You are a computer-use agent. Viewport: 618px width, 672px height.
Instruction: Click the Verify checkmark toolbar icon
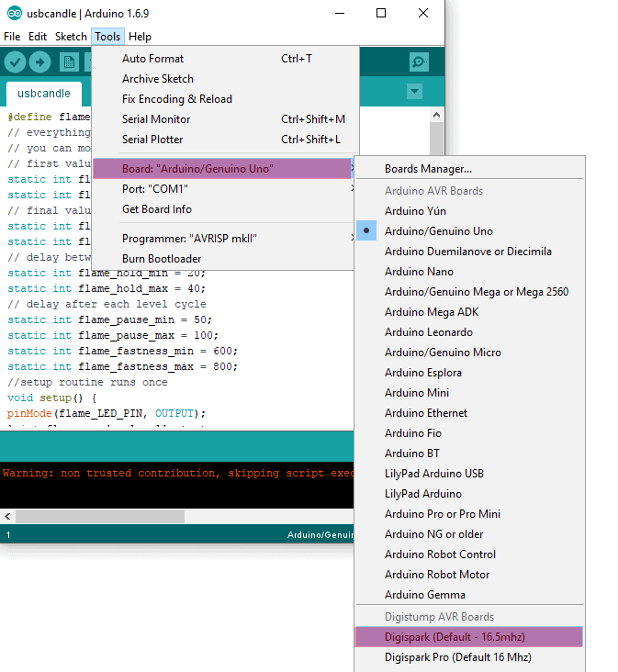tap(15, 62)
